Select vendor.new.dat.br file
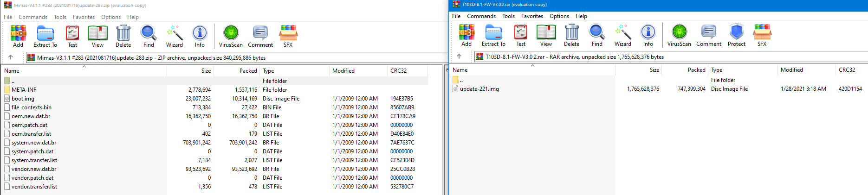This screenshot has width=868, height=195. pos(34,169)
